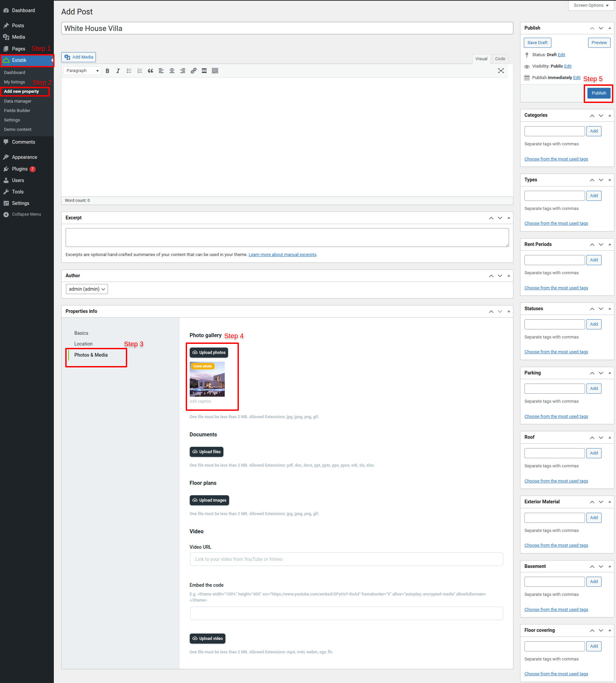Toggle the editor toolbar kitchen sink
Viewport: 616px width, 683px height.
215,71
